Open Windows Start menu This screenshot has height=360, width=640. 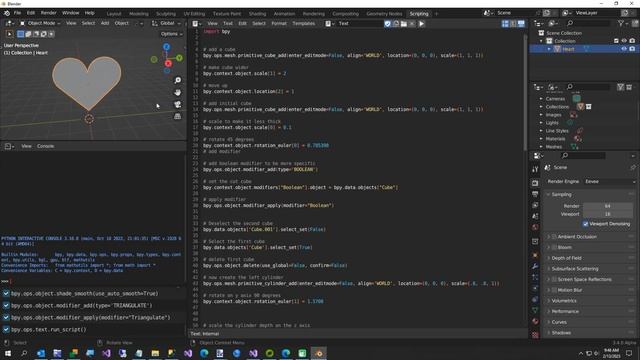(x=8, y=353)
